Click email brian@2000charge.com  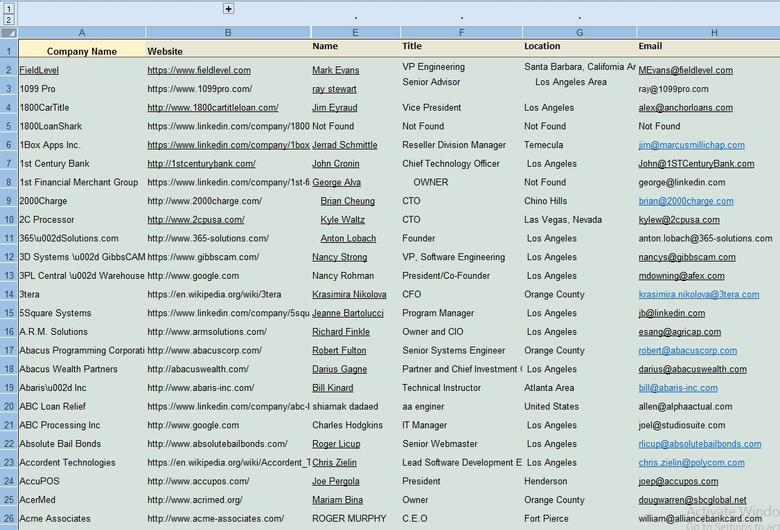pyautogui.click(x=686, y=201)
